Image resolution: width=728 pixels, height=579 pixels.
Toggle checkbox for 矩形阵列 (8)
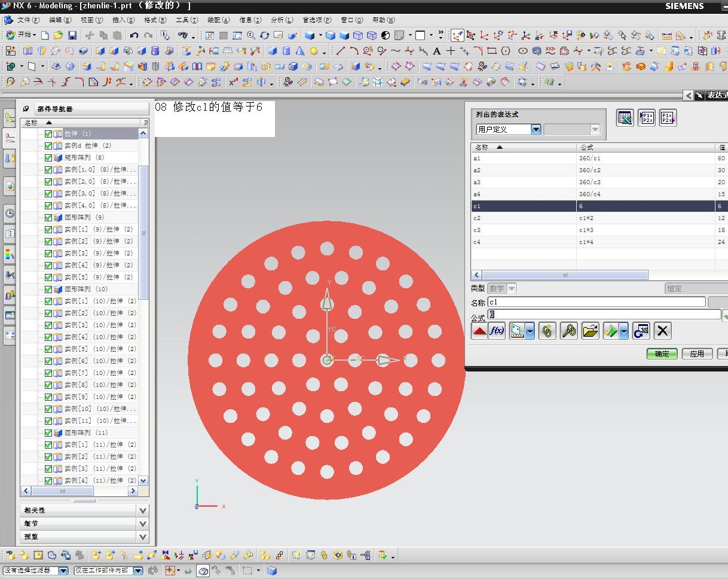click(x=48, y=157)
